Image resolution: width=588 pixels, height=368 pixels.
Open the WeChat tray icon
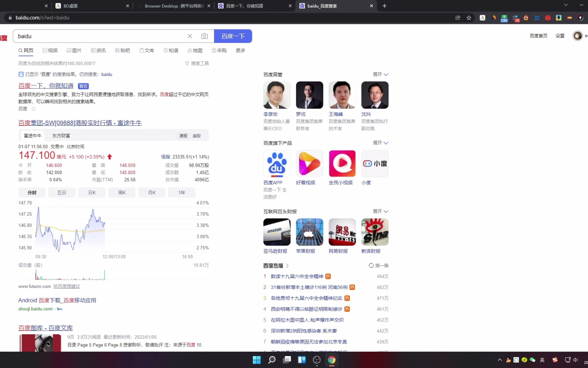(x=532, y=360)
